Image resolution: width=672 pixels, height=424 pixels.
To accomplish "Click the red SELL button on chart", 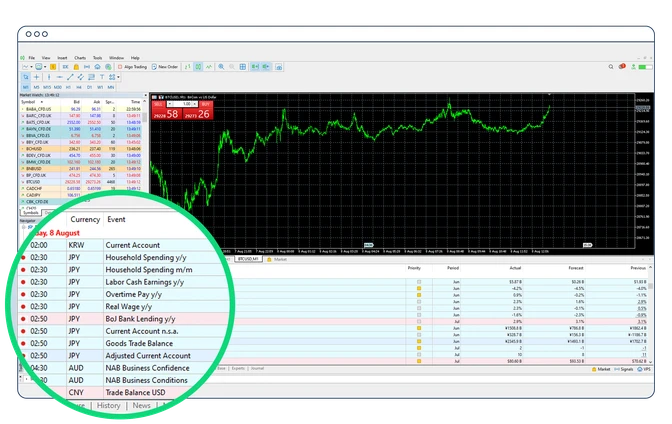I will pos(158,104).
